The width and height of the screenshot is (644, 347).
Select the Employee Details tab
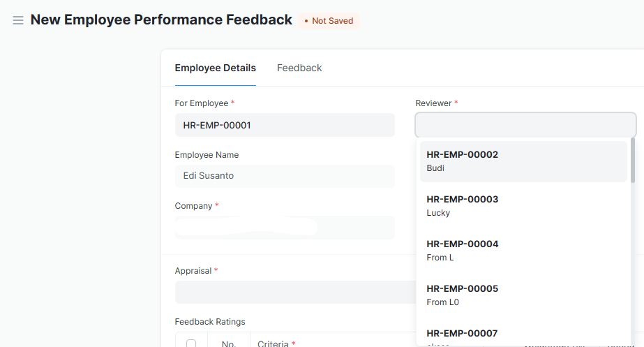215,68
